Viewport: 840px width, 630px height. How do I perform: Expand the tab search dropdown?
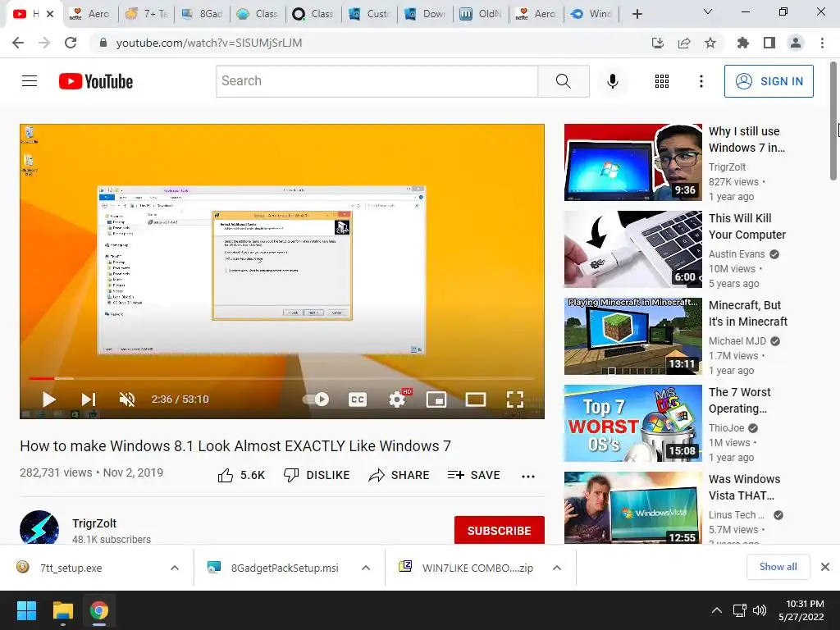click(708, 11)
